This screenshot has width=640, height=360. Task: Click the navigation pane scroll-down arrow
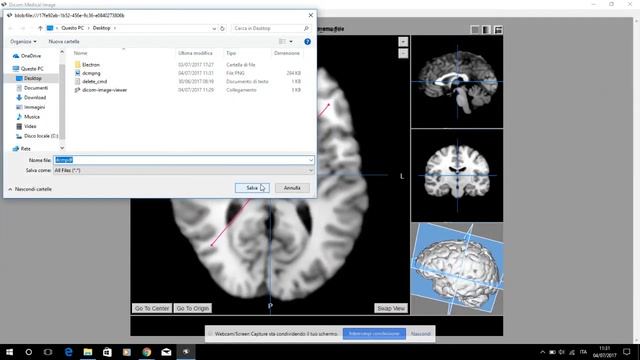(x=62, y=148)
